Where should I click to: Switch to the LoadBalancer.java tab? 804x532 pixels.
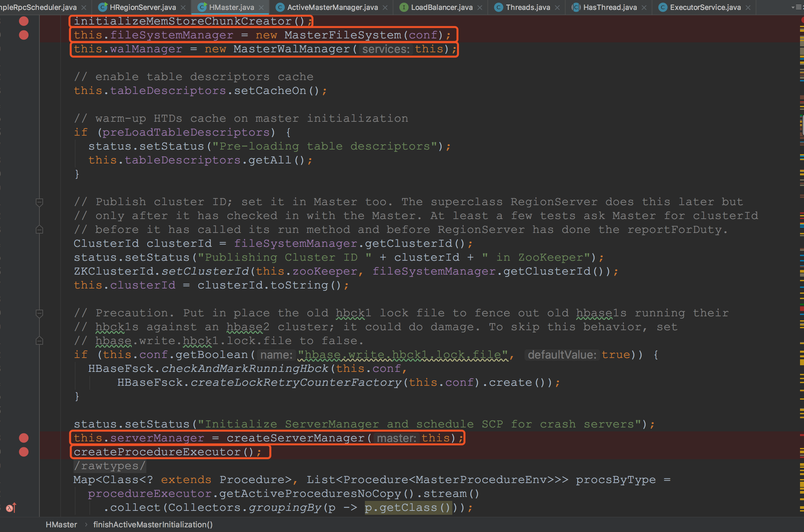pos(441,7)
